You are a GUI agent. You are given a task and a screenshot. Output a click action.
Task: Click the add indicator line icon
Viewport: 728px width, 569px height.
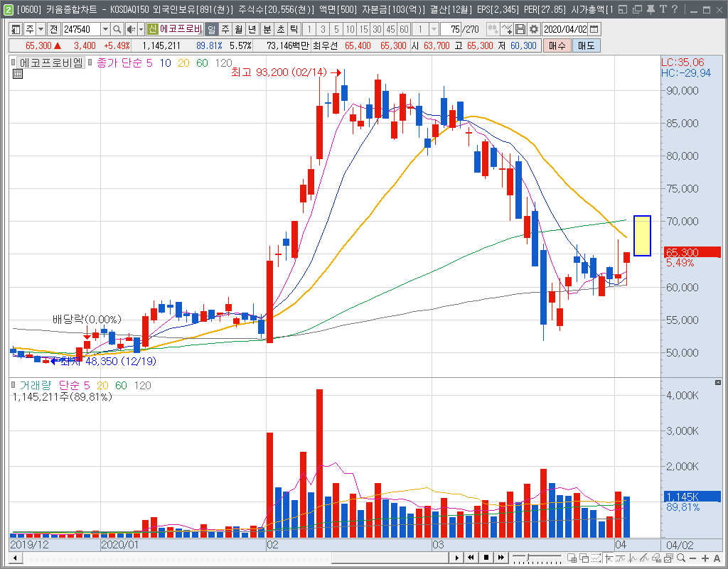coord(507,29)
